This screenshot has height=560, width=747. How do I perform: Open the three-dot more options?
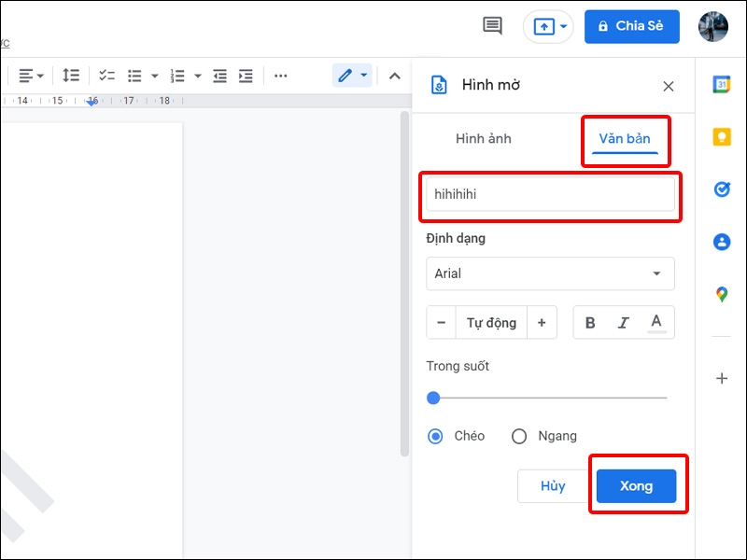coord(281,76)
